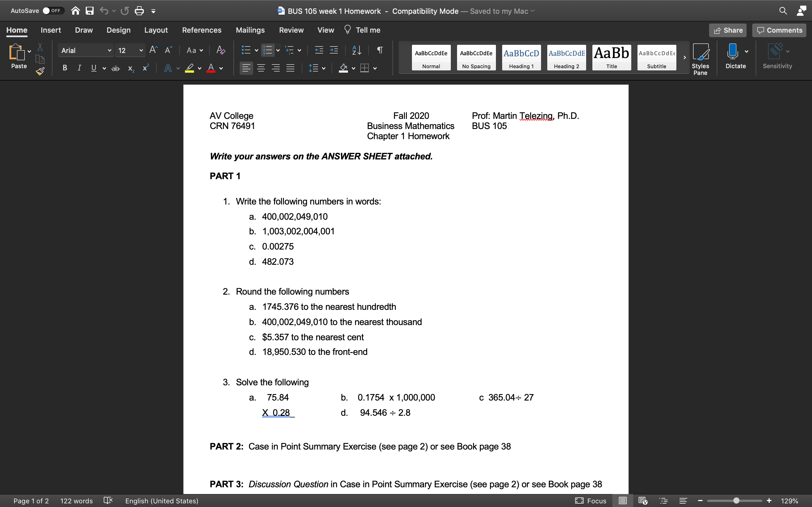The height and width of the screenshot is (507, 812).
Task: Switch to Focus view mode
Action: tap(591, 501)
